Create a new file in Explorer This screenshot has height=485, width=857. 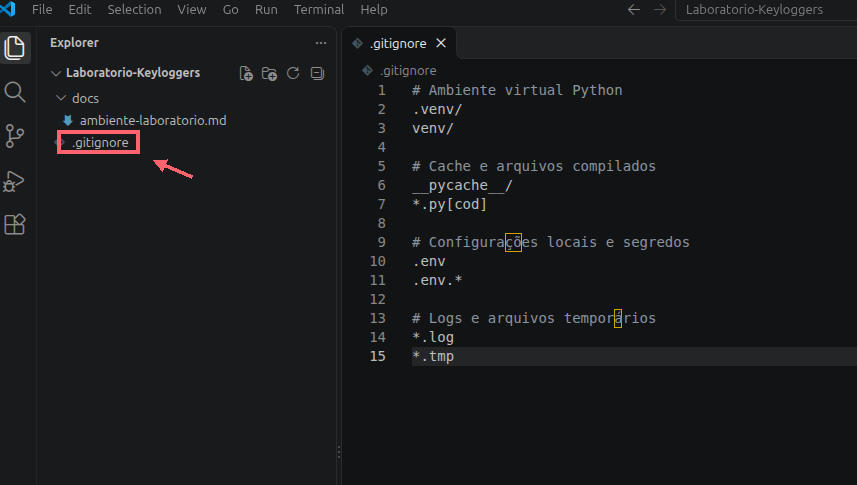pos(246,73)
